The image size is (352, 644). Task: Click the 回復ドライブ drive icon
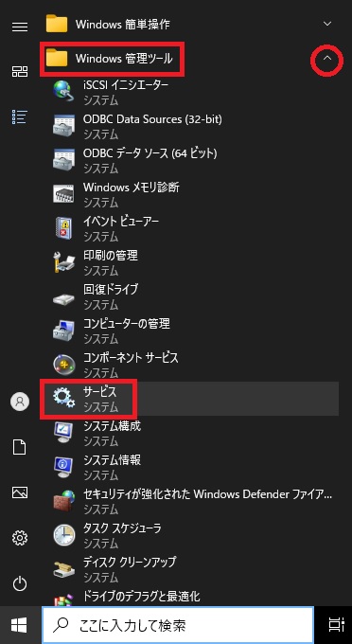[x=64, y=299]
